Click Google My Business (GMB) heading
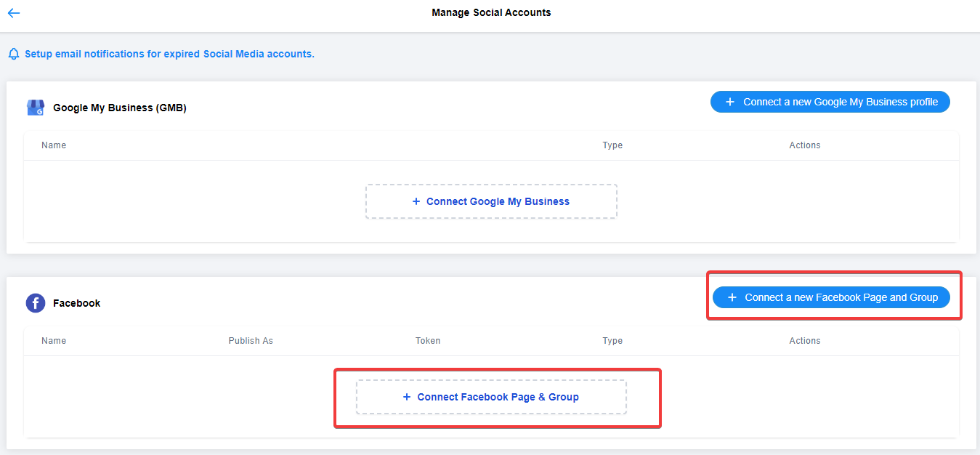Image resolution: width=980 pixels, height=455 pixels. pos(120,108)
